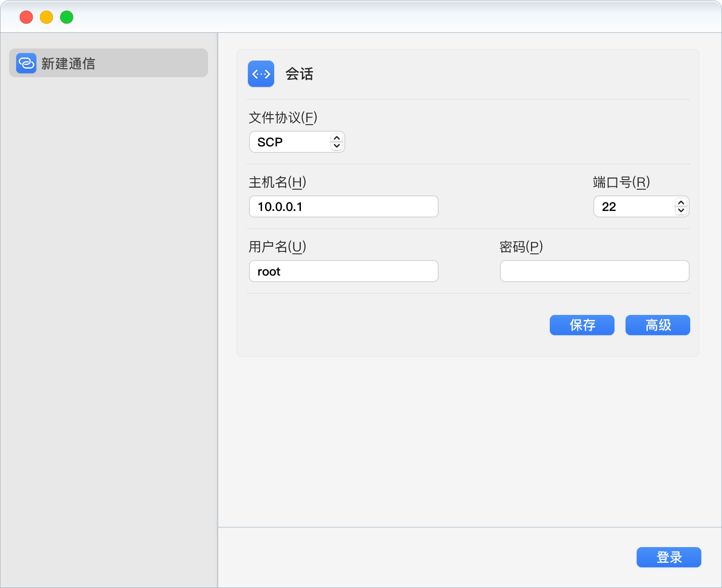
Task: Close the window with red button
Action: pyautogui.click(x=26, y=17)
